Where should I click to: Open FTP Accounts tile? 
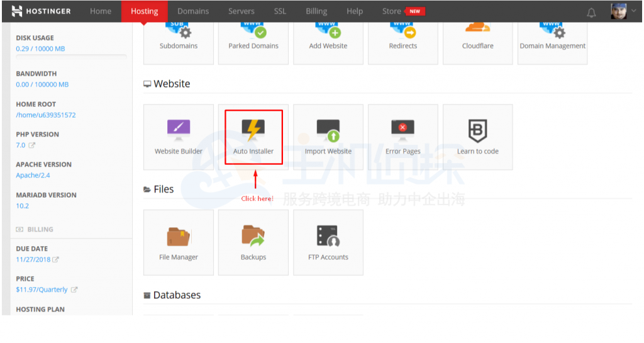[x=328, y=242]
